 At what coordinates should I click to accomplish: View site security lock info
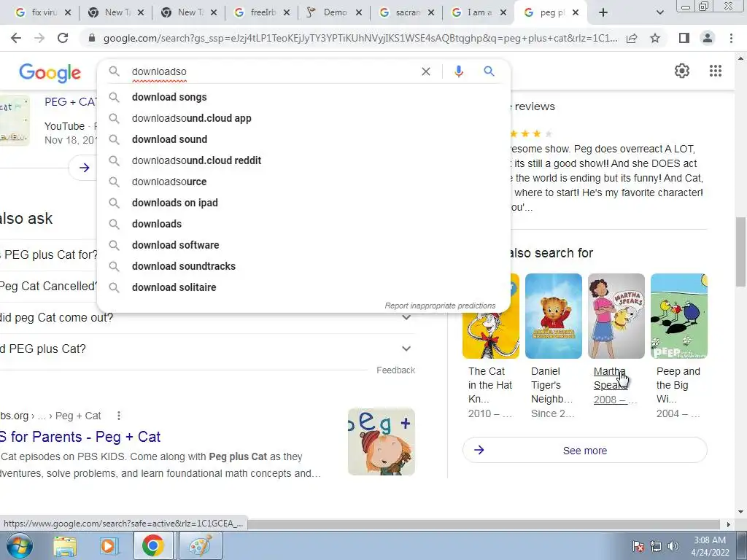[91, 38]
